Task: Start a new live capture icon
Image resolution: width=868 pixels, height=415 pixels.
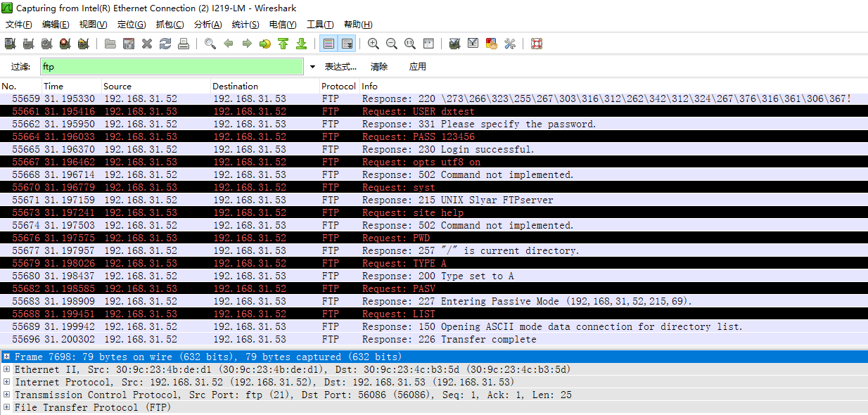Action: (46, 44)
